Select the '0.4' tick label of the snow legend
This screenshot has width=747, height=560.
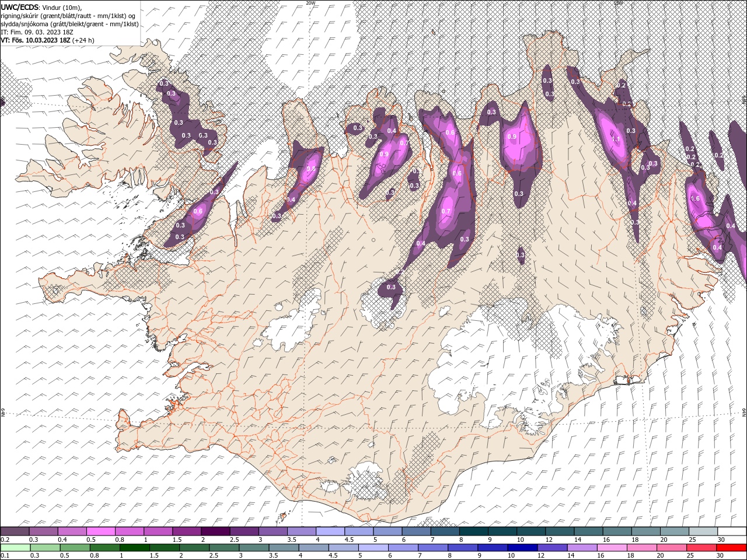[x=62, y=540]
